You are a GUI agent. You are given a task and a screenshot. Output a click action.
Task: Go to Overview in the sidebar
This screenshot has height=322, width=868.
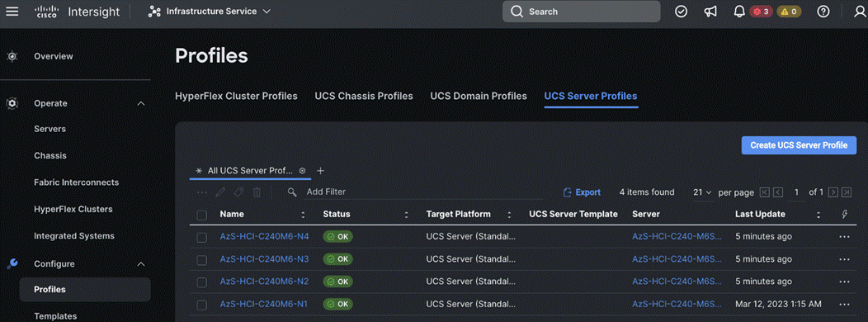pos(53,56)
